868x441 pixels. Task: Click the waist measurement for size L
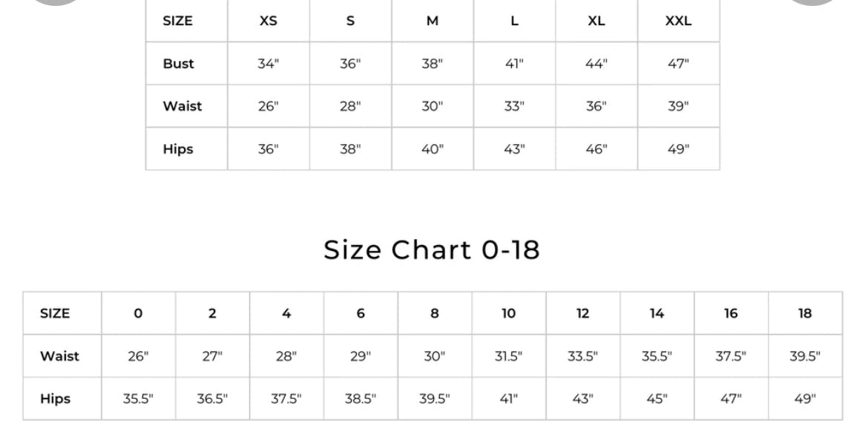(514, 106)
